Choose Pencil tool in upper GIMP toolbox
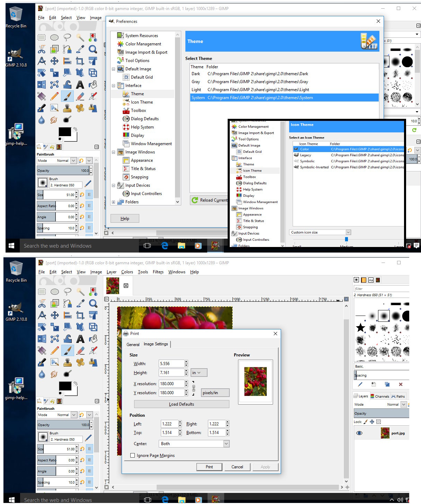421x504 pixels. coord(54,96)
